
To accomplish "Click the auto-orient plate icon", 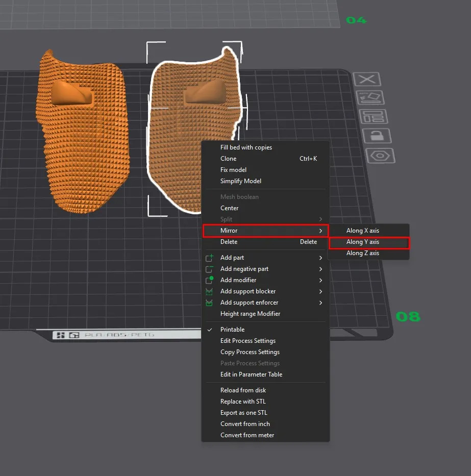I will click(370, 97).
